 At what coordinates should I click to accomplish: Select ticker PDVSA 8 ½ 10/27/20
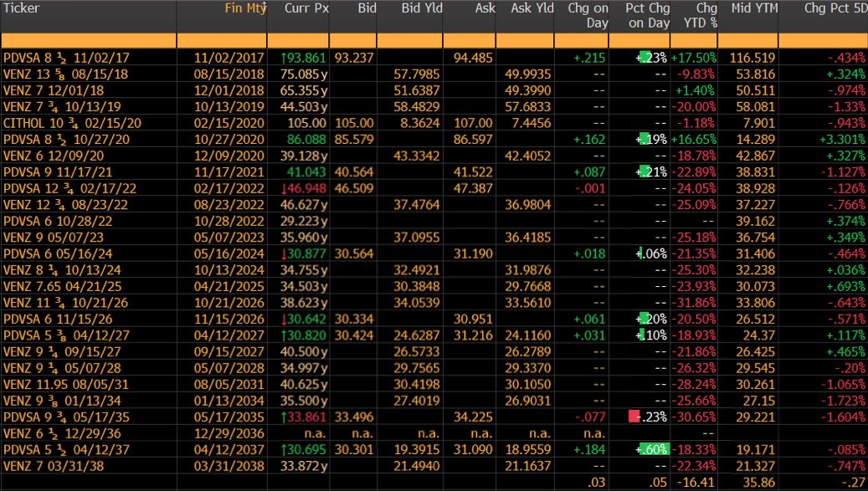point(66,140)
